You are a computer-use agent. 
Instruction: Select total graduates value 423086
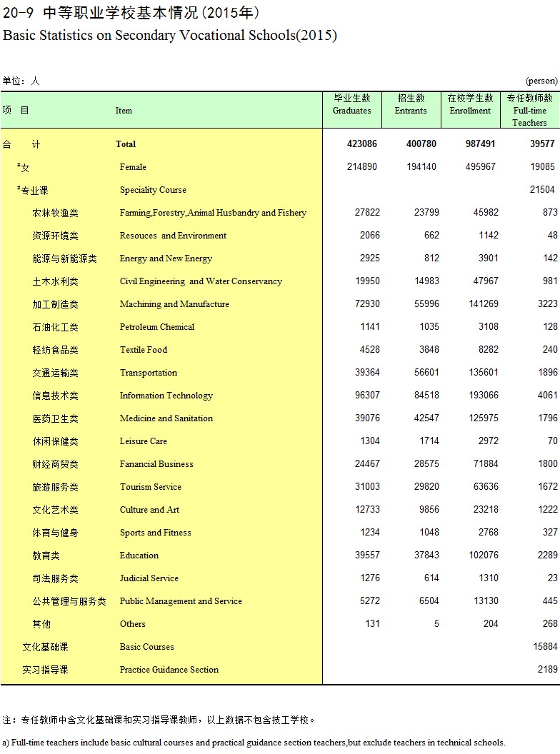coord(362,144)
